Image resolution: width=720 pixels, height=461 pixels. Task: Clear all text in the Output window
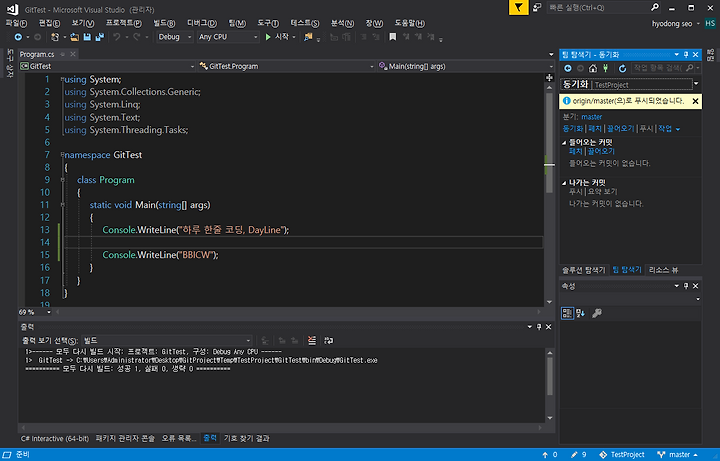[x=312, y=341]
